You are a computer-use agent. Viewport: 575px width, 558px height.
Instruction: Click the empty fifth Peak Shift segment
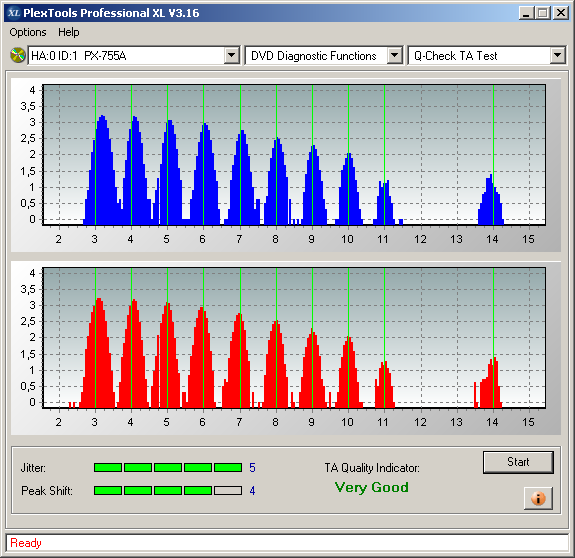(x=228, y=490)
